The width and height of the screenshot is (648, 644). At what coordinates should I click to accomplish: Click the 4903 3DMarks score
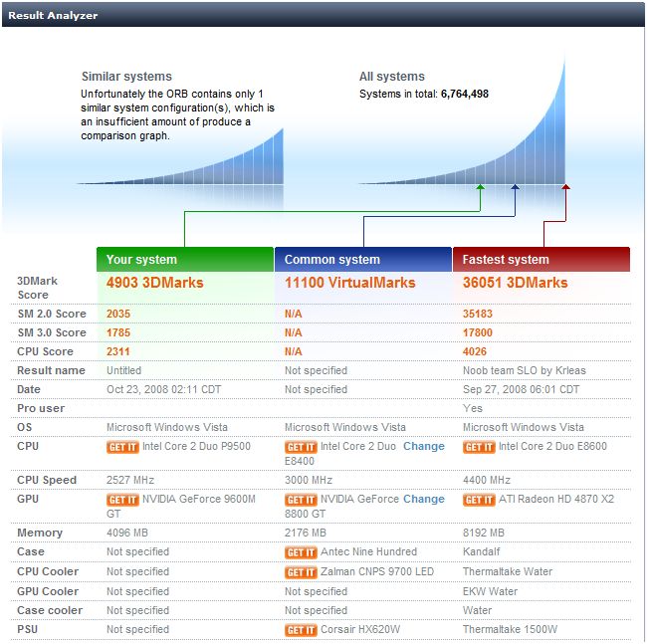155,283
